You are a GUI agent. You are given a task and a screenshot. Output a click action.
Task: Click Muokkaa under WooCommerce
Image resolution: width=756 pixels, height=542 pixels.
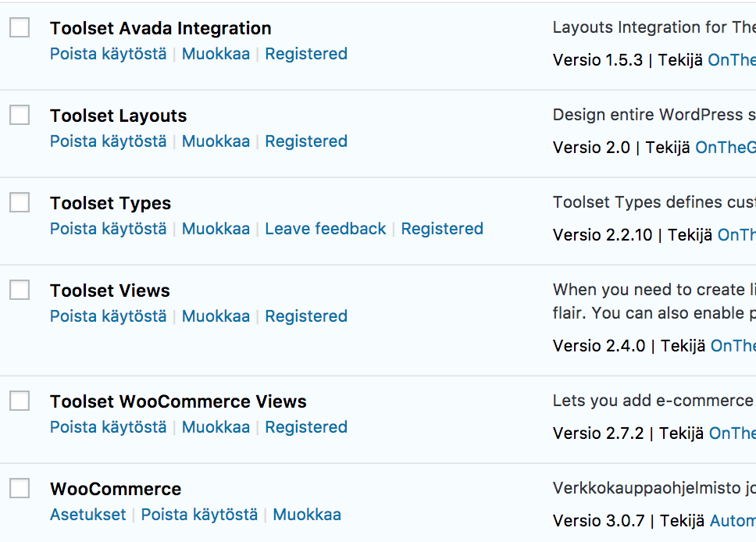coord(307,515)
